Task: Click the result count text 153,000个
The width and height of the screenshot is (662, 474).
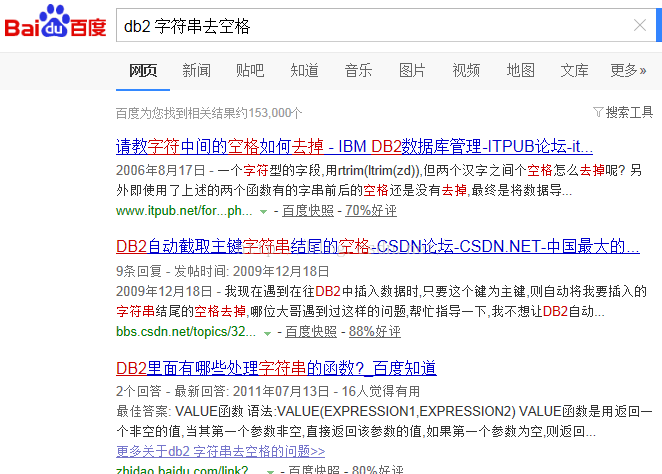Action: pos(275,113)
